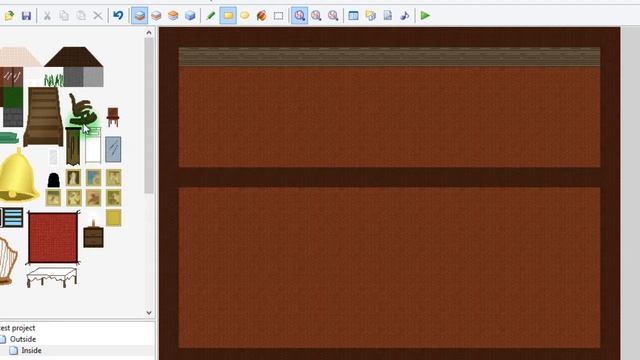Pick the solid yellow square tile
Screen dimensions: 640x360
pyautogui.click(x=113, y=218)
